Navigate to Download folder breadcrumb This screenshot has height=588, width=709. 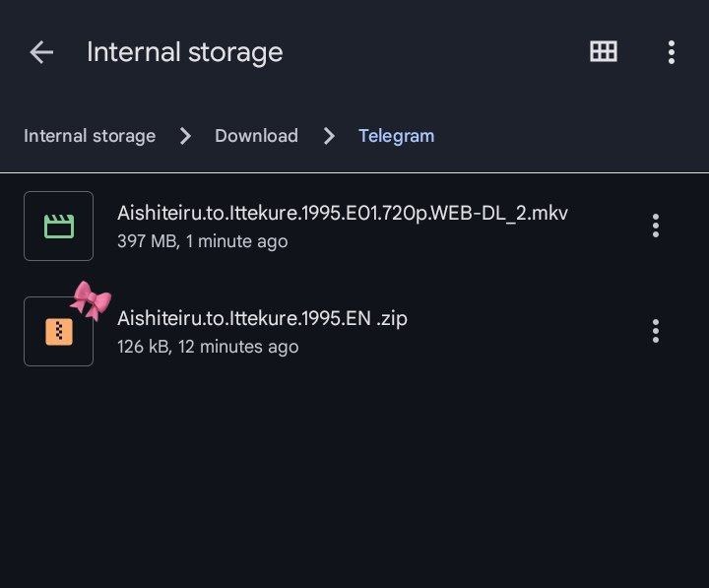(256, 136)
